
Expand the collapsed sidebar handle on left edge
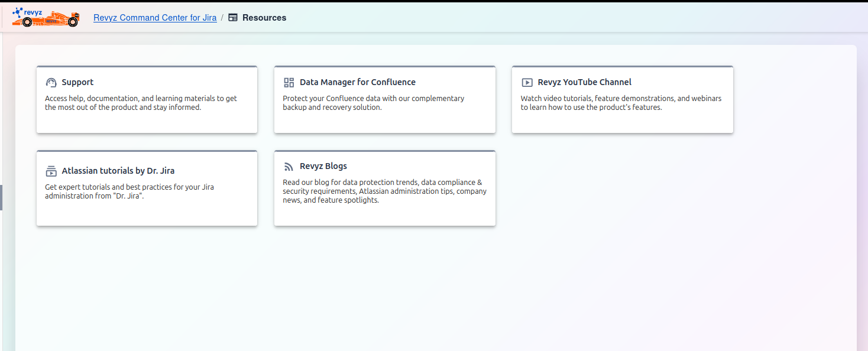coord(2,197)
